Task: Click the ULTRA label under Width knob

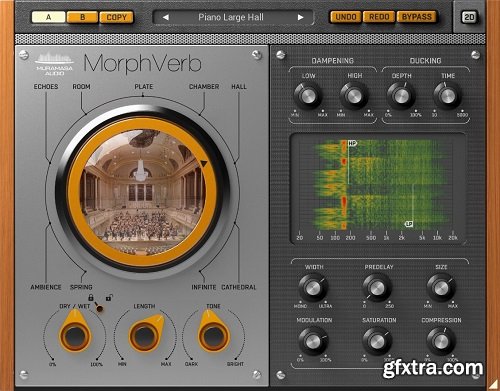Action: [325, 306]
